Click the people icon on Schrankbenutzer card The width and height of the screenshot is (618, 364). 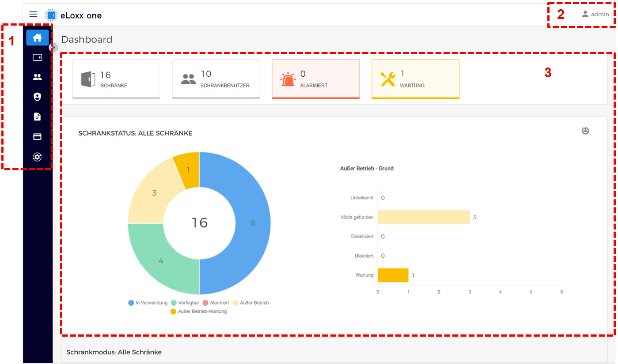click(x=188, y=79)
